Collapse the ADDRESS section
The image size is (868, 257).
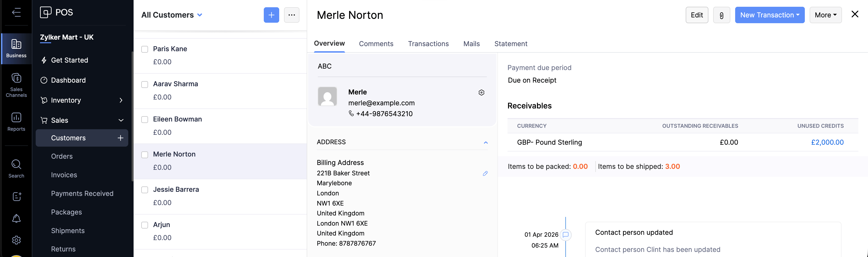click(x=486, y=143)
